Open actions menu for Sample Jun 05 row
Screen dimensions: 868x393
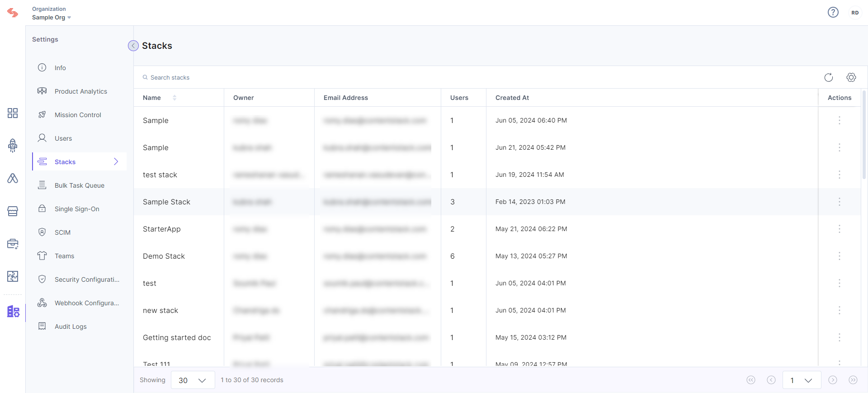[x=839, y=120]
